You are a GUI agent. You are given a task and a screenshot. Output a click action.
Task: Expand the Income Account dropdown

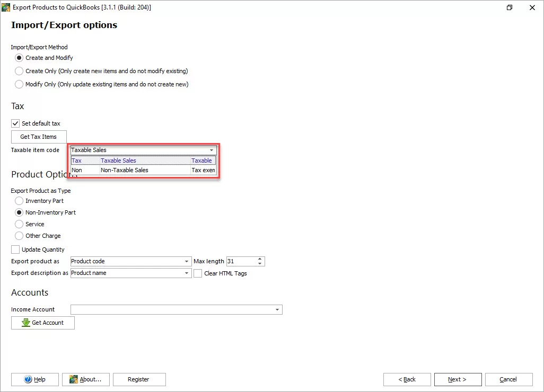coord(277,310)
